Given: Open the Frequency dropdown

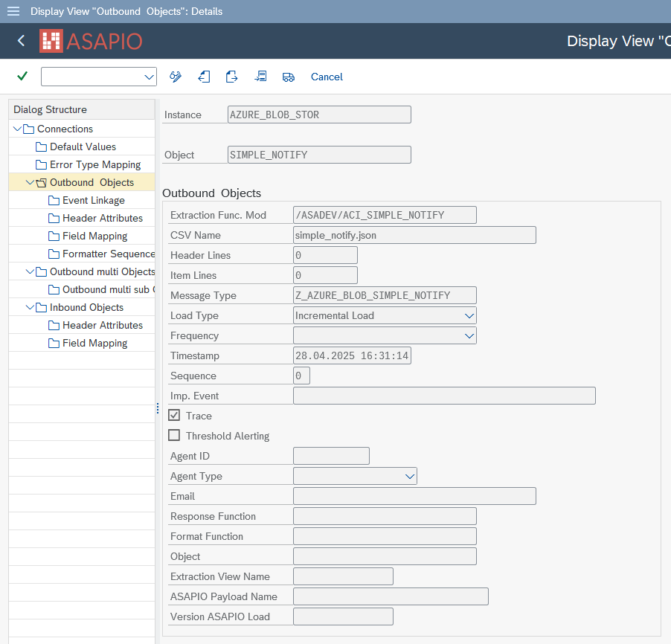Looking at the screenshot, I should tap(469, 336).
